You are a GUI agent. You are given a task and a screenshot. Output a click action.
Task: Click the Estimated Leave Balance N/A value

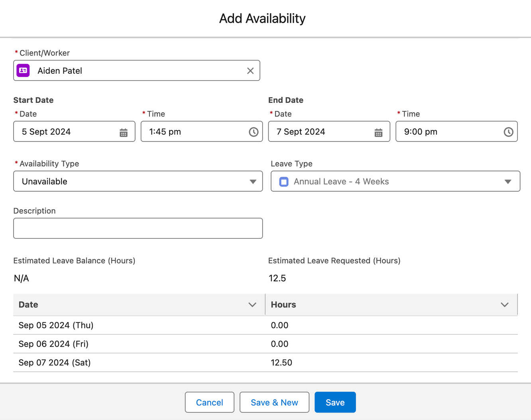click(x=21, y=278)
